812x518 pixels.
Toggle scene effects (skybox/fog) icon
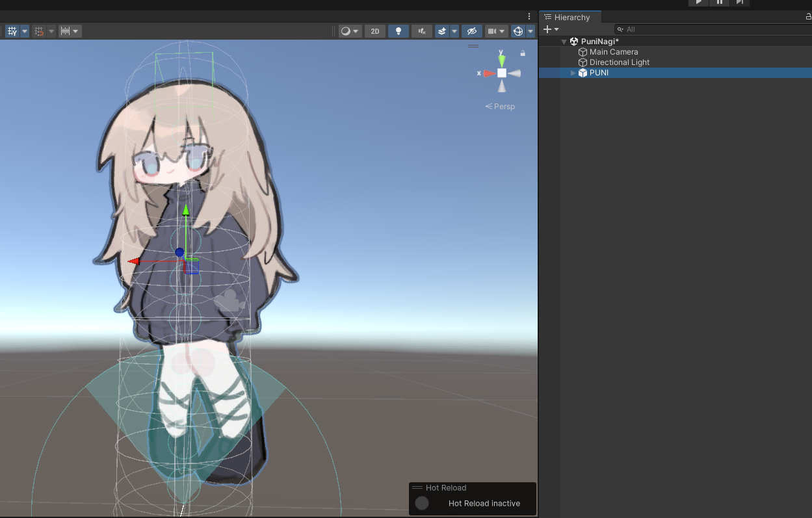coord(442,31)
